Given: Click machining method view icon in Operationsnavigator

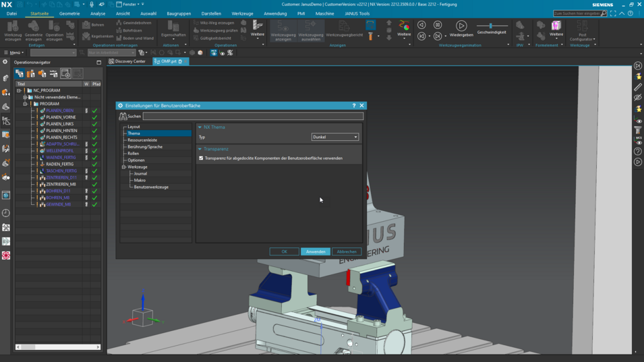Looking at the screenshot, I should tap(54, 73).
